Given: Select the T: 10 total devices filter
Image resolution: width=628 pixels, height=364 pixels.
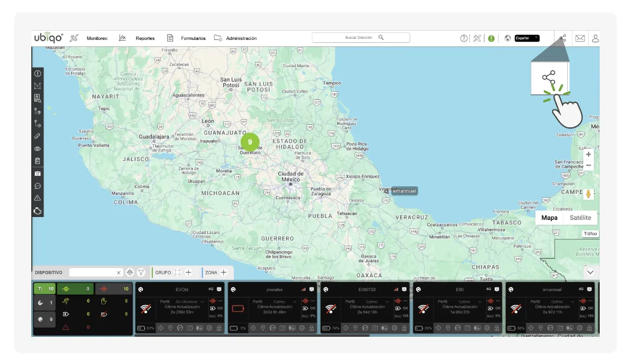Looking at the screenshot, I should tap(45, 289).
